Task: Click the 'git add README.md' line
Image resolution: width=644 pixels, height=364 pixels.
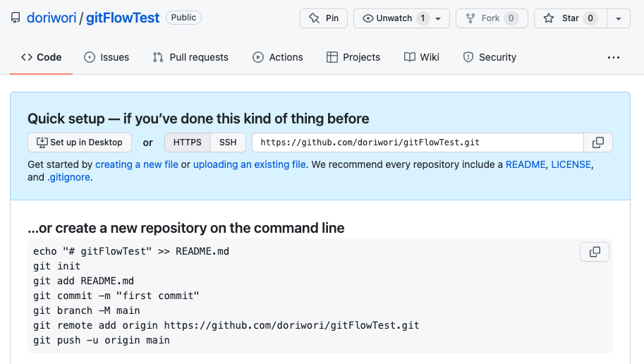Action: (x=83, y=281)
